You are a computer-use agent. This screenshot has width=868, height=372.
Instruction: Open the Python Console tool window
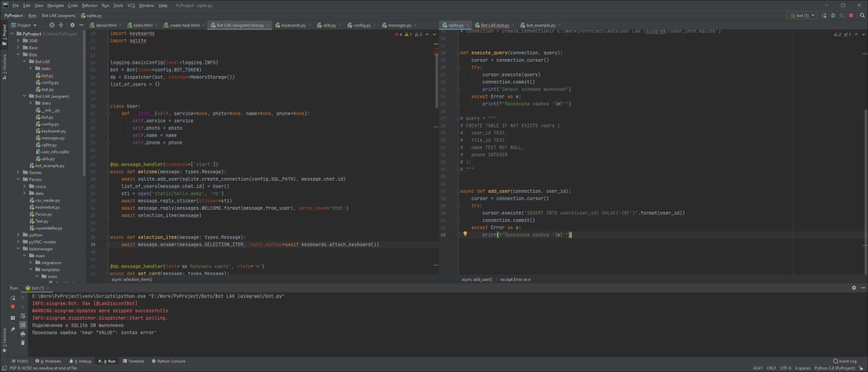pos(168,361)
